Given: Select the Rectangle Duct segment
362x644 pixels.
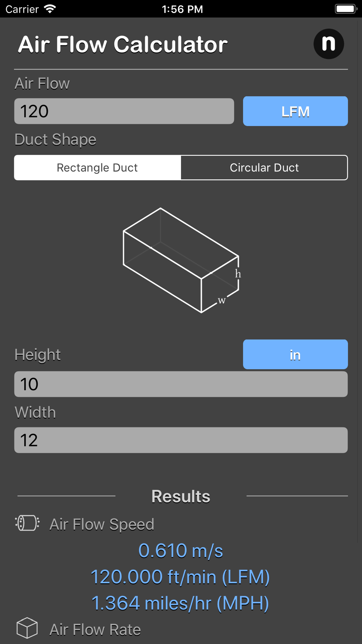Looking at the screenshot, I should (97, 168).
